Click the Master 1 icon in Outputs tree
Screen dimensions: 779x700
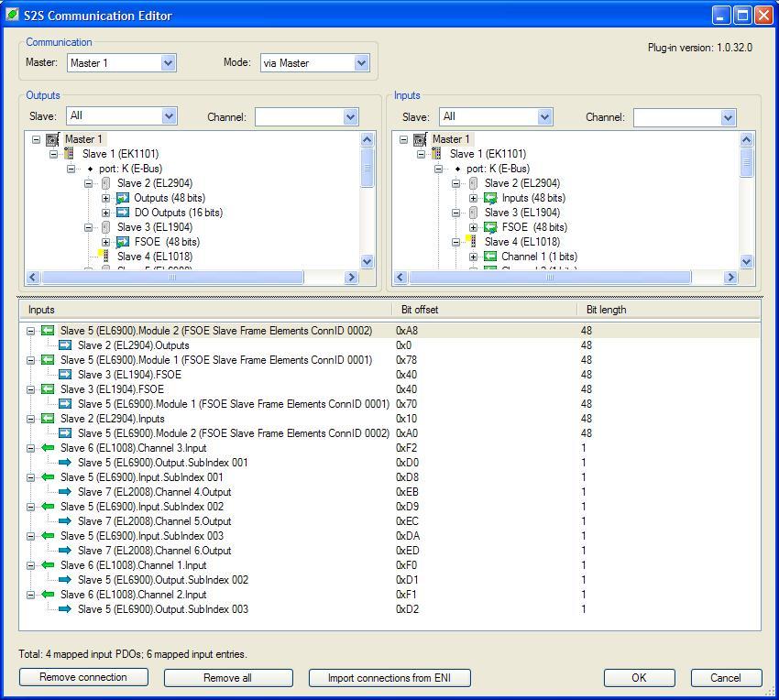(52, 139)
